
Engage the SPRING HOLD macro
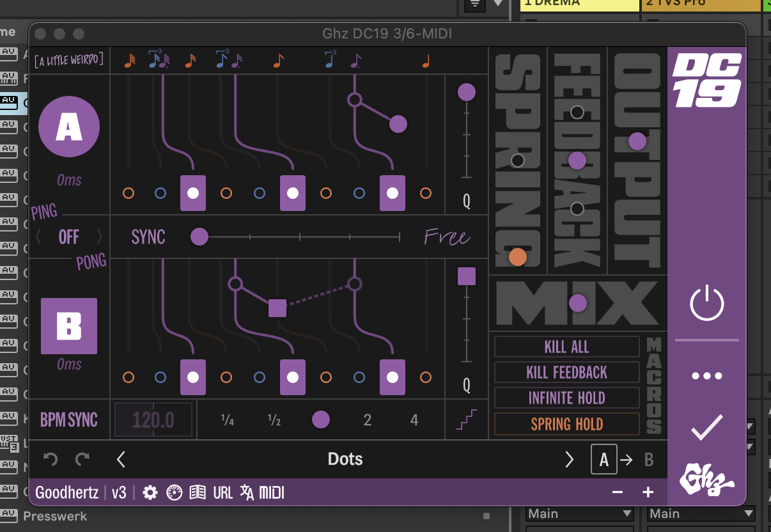[x=566, y=424]
